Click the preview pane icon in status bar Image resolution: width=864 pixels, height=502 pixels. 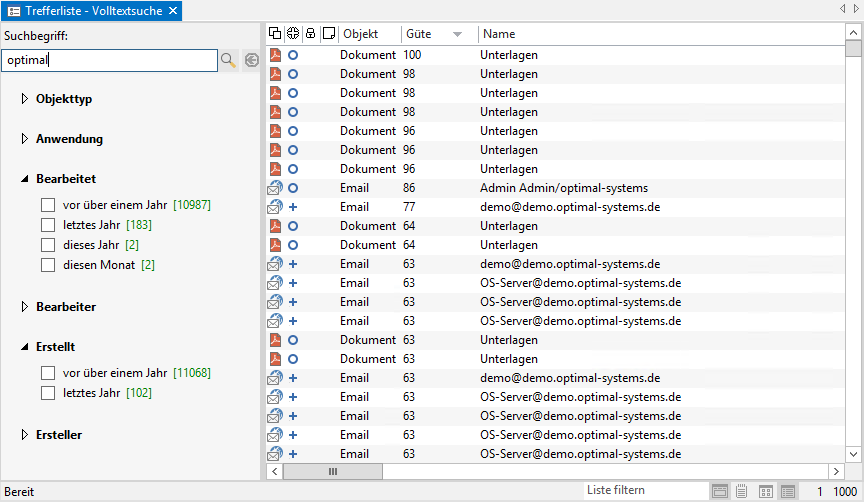click(x=720, y=491)
